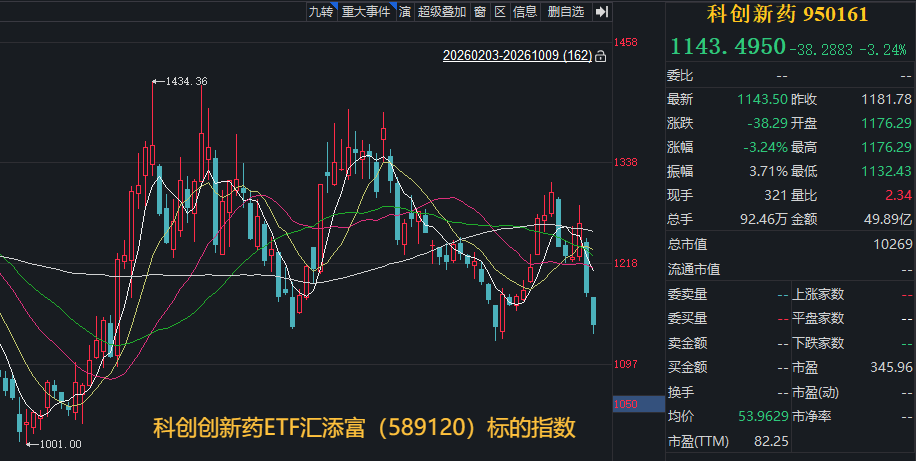Screen dimensions: 916x461
Task: Click the 1050 price marker on axis
Action: pos(626,404)
